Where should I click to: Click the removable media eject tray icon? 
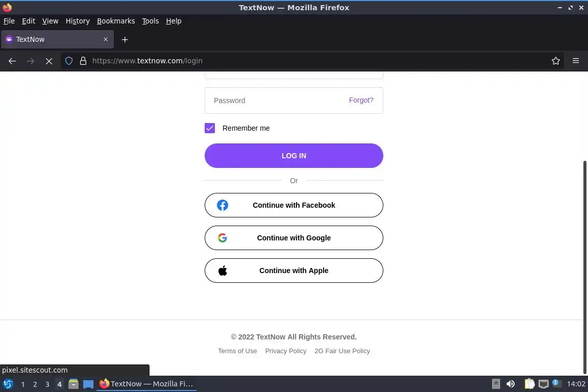pos(496,384)
